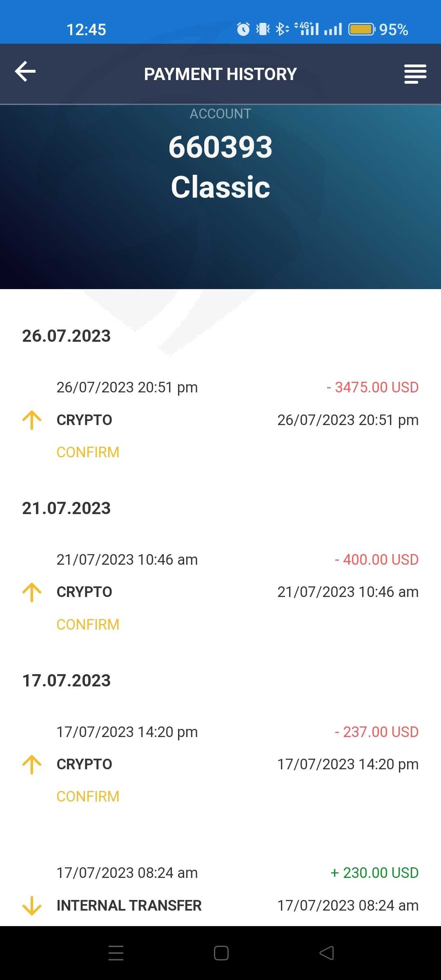Image resolution: width=441 pixels, height=980 pixels.
Task: Tap the battery indicator in status bar
Action: coord(361,29)
